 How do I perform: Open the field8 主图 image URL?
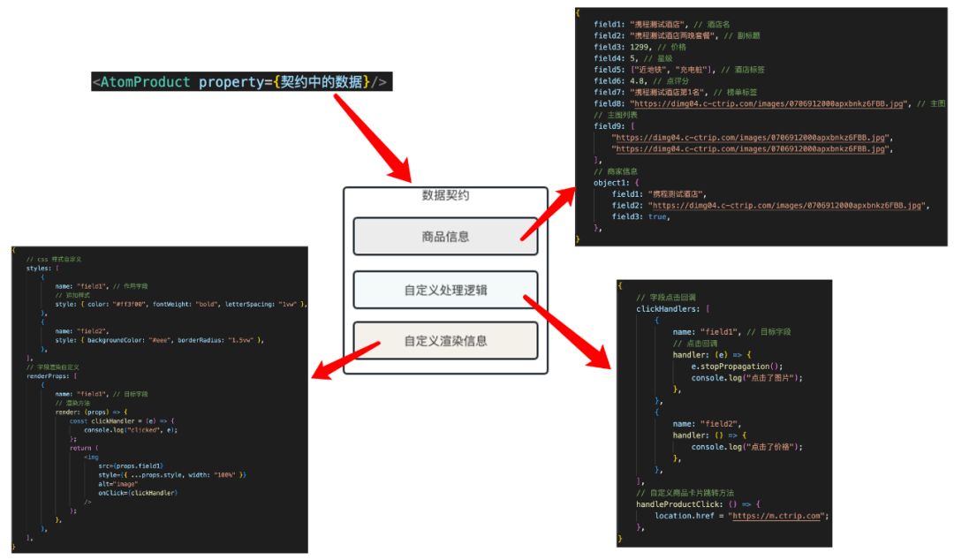pyautogui.click(x=769, y=104)
